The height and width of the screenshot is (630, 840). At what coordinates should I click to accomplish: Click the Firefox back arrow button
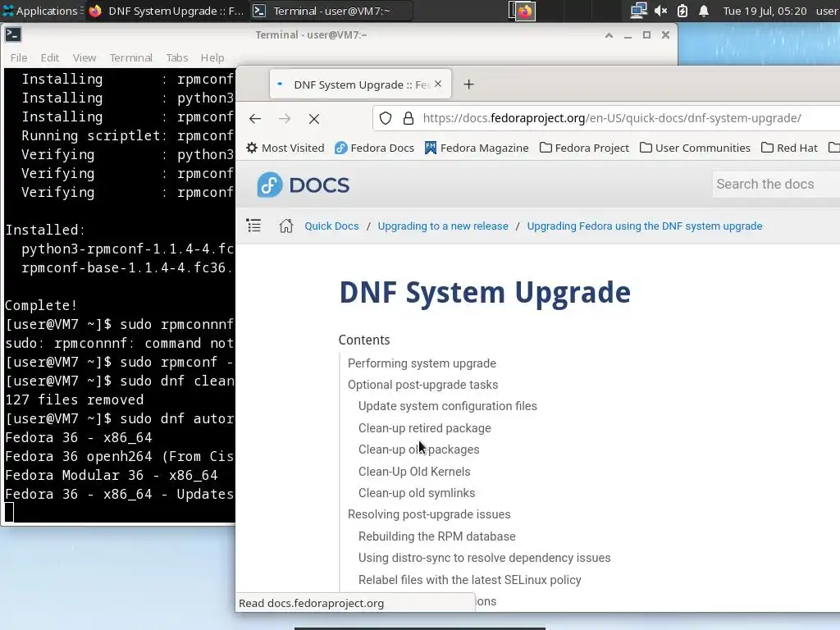pyautogui.click(x=255, y=118)
